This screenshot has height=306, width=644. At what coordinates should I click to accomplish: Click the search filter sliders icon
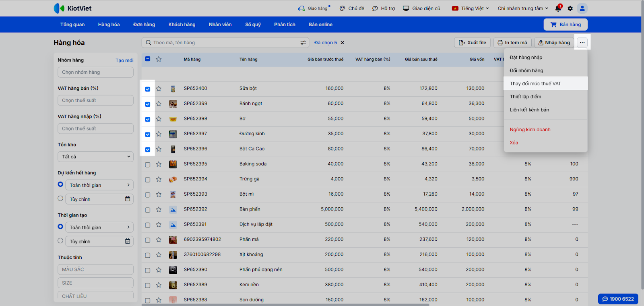303,43
